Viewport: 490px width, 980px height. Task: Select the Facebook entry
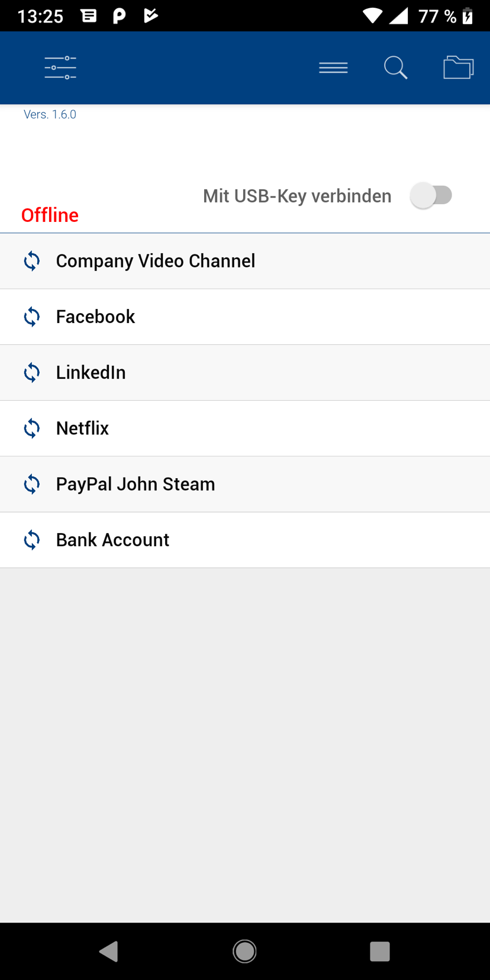[x=96, y=317]
